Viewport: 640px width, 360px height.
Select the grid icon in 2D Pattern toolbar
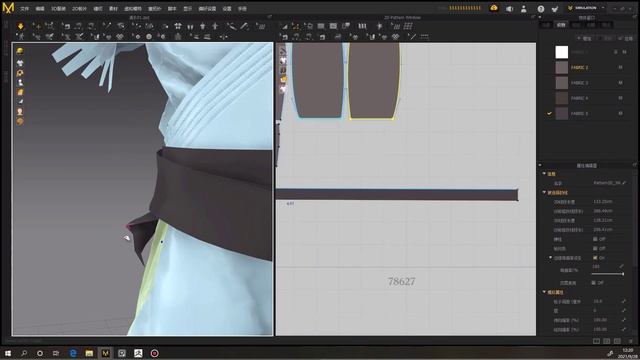tap(407, 26)
